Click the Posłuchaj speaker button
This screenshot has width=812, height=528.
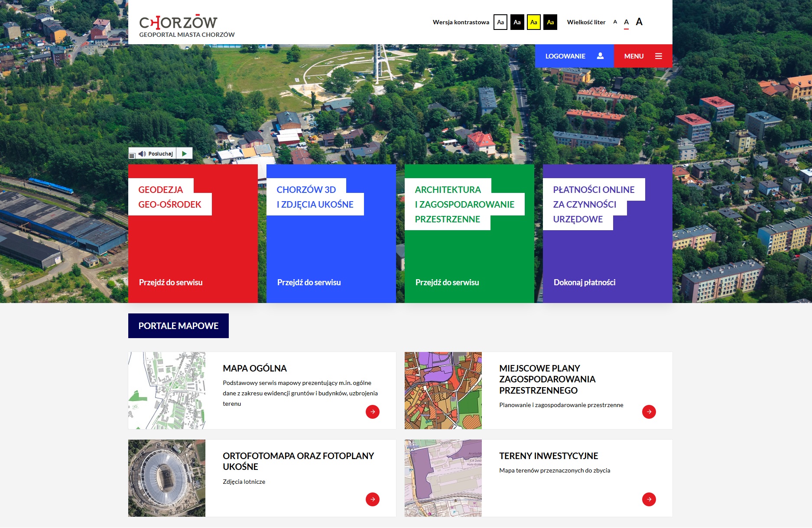pyautogui.click(x=156, y=153)
